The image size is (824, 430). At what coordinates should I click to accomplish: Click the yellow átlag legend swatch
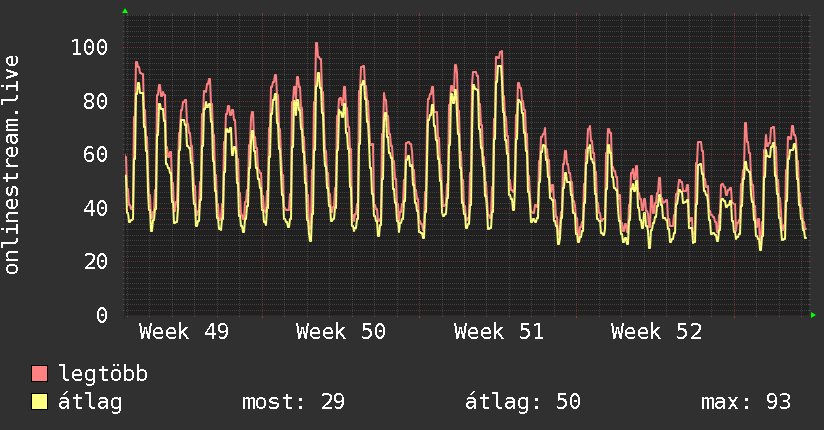(x=40, y=402)
